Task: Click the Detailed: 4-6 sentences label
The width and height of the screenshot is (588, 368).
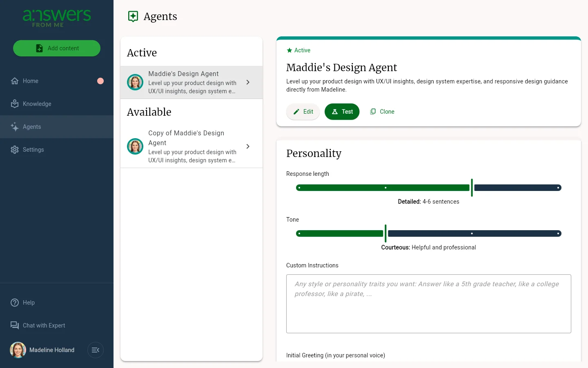Action: coord(429,202)
